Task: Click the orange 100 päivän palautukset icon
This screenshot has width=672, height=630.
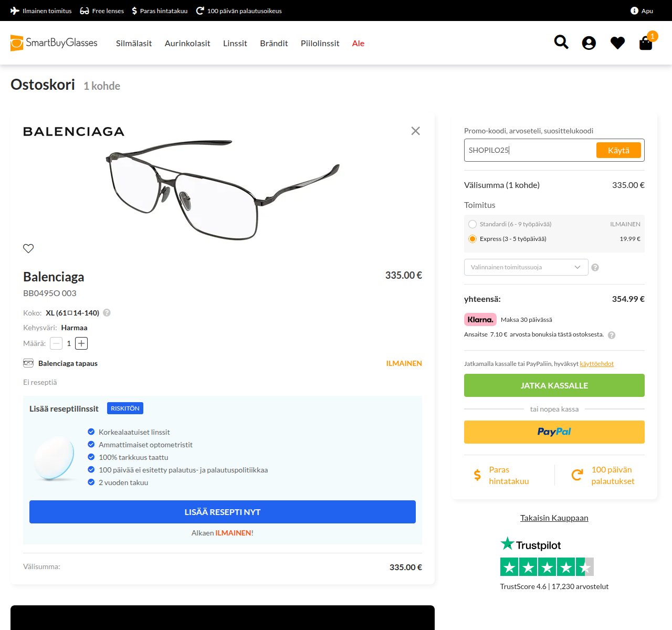Action: (577, 475)
